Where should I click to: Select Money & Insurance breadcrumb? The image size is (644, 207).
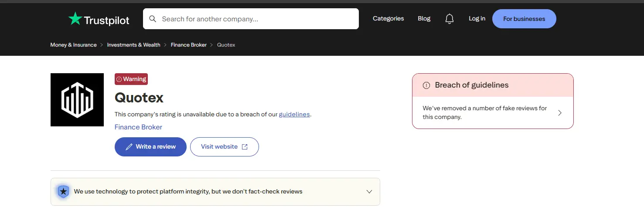click(x=73, y=45)
